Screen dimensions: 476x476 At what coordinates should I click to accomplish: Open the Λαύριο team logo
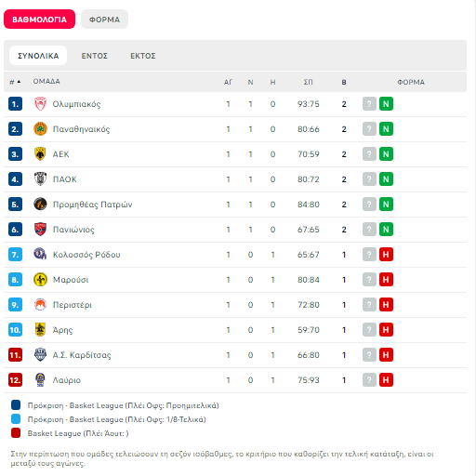point(40,380)
